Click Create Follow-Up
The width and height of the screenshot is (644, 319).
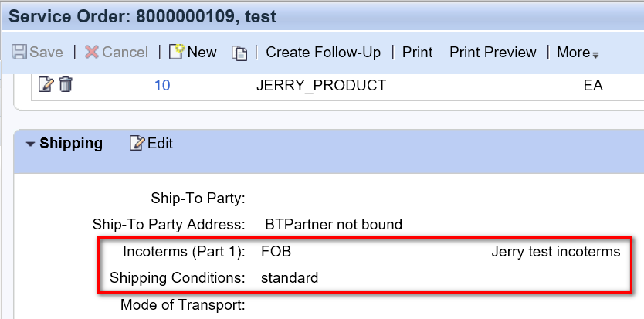[324, 53]
